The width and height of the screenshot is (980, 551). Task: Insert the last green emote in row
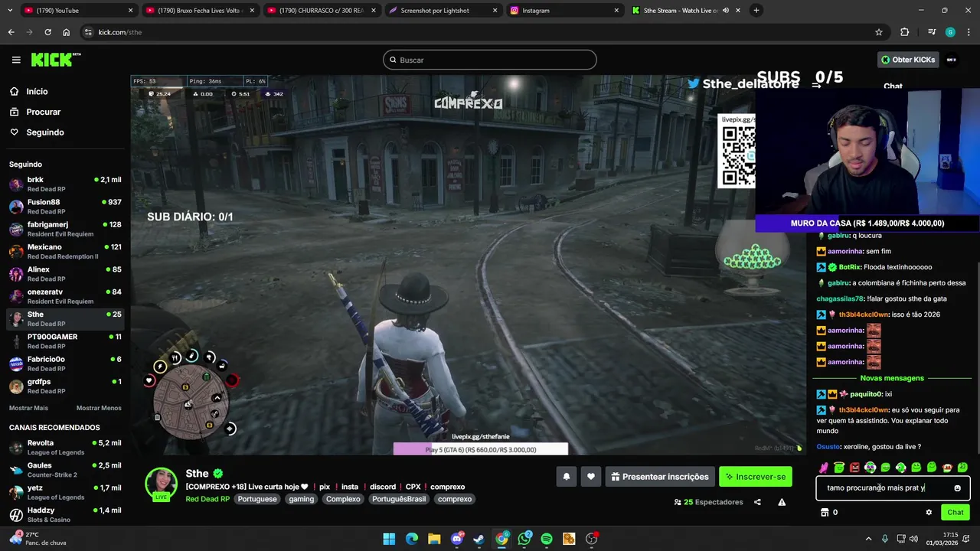(x=962, y=468)
